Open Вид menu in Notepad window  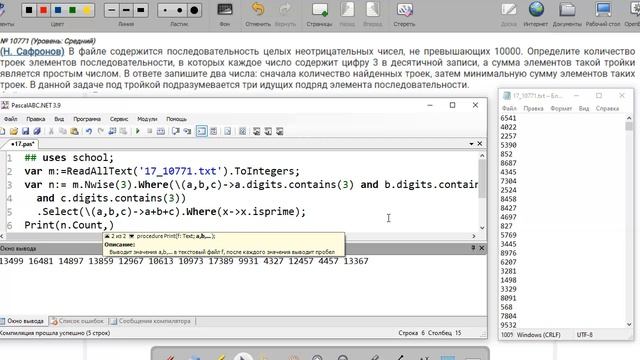click(x=584, y=109)
